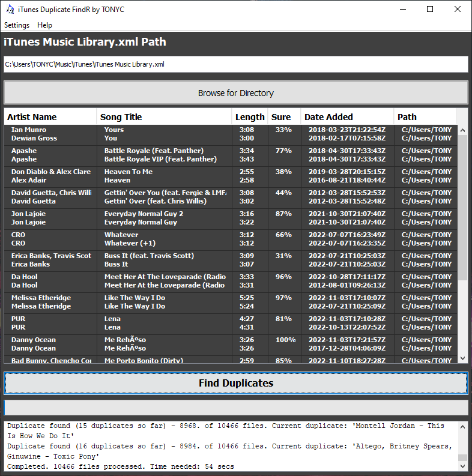Viewport: 472px width, 476px height.
Task: Sort by Artist Name column header
Action: [x=50, y=117]
